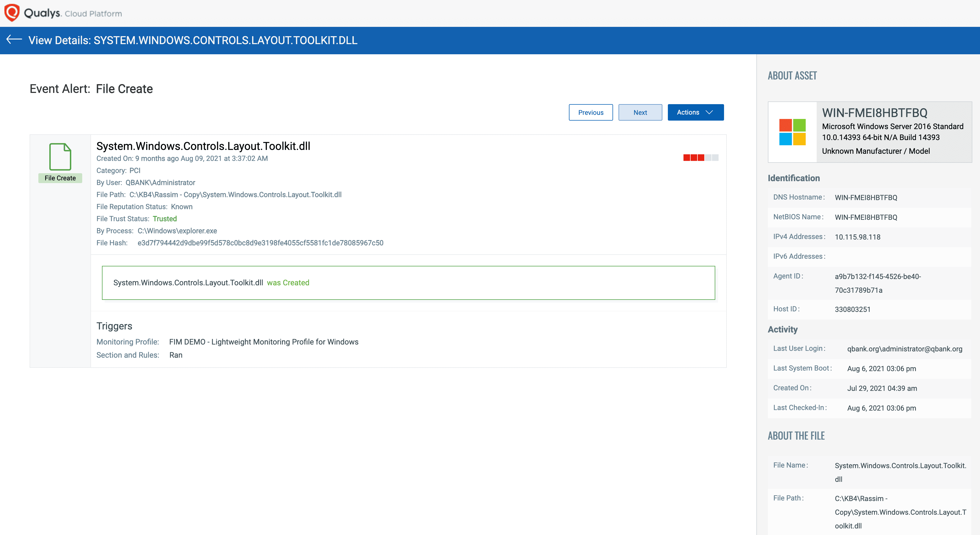Click By User QBANK\Administrator value
Viewport: 980px width, 535px height.
point(160,183)
